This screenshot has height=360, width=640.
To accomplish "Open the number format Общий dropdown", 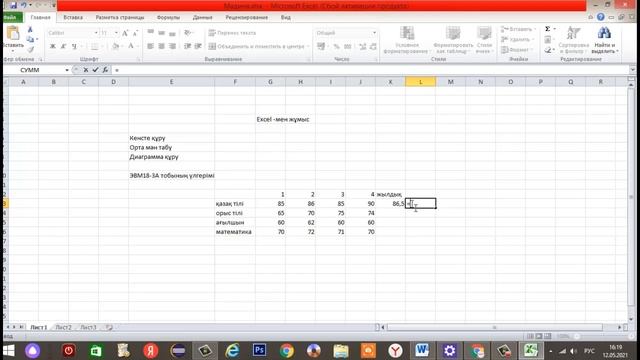I will pyautogui.click(x=374, y=33).
